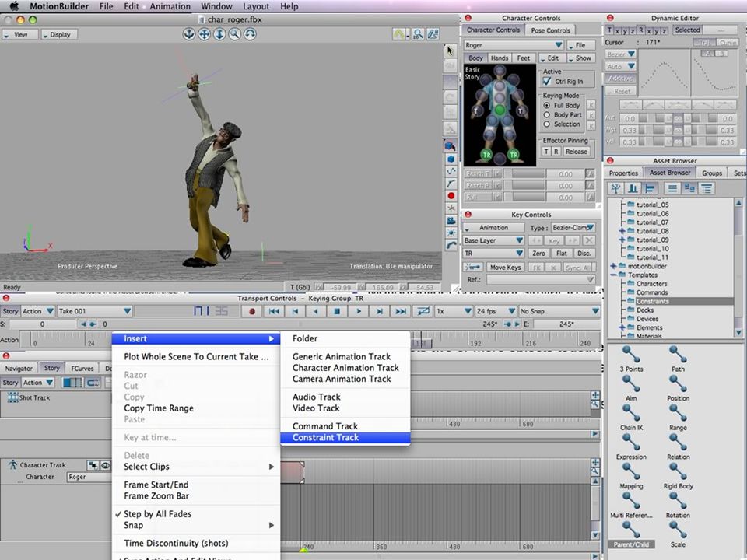Click the Story tab Shot Track icon
The height and width of the screenshot is (560, 747).
(12, 397)
